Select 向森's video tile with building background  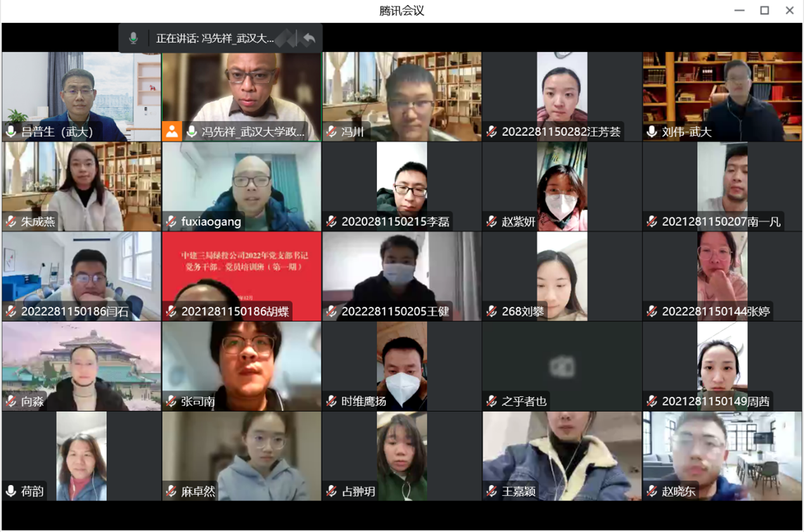[x=81, y=361]
